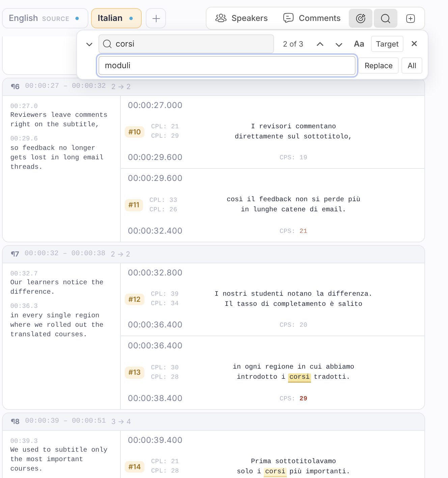The width and height of the screenshot is (448, 478).
Task: Switch to the English SOURCE tab
Action: tap(45, 18)
